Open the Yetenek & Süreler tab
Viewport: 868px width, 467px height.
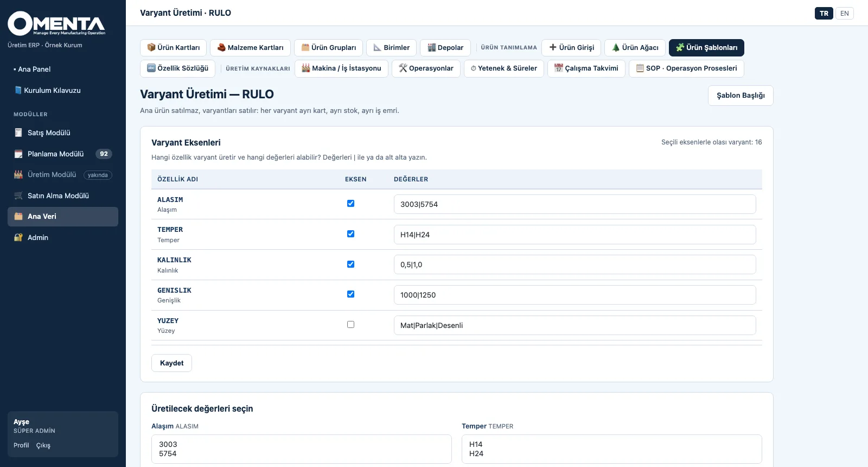click(504, 68)
